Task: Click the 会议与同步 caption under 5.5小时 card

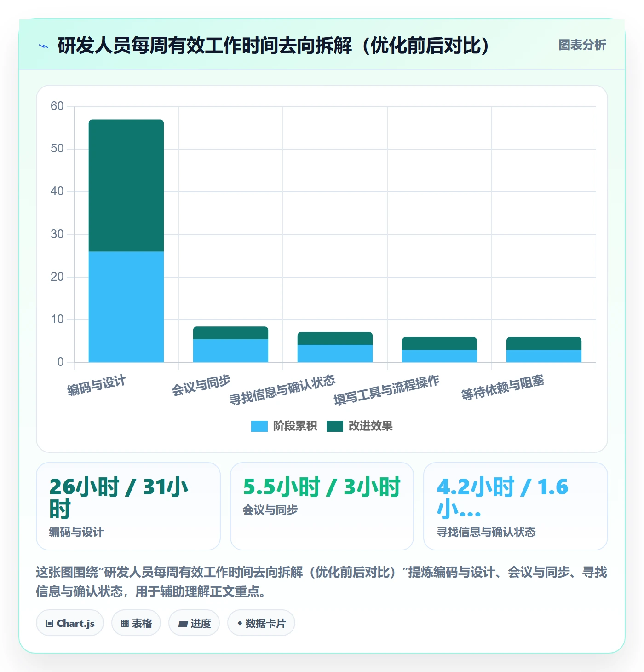Action: point(270,510)
